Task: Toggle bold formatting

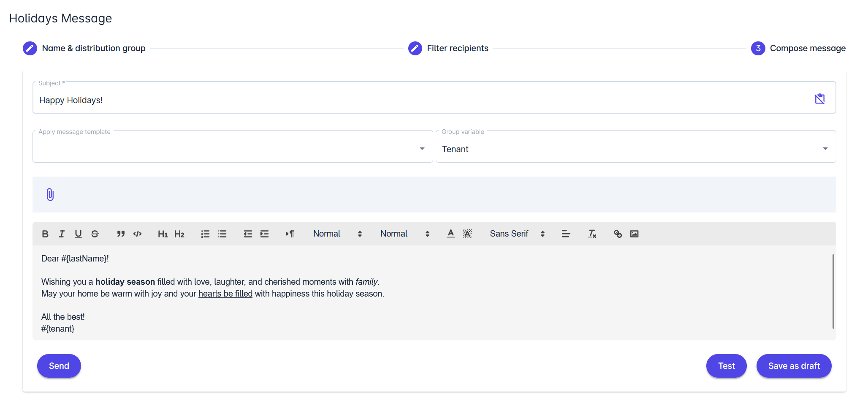Action: pyautogui.click(x=45, y=234)
